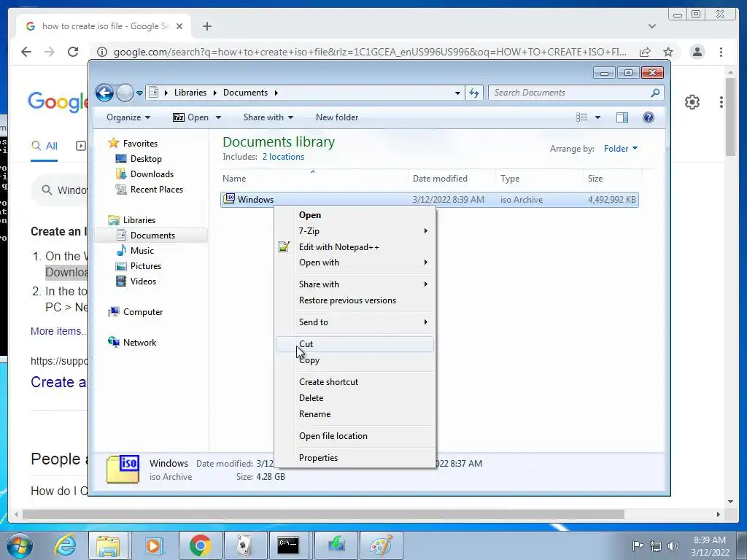Open Paint from the taskbar
Viewport: 747px width, 560px height.
tap(381, 545)
